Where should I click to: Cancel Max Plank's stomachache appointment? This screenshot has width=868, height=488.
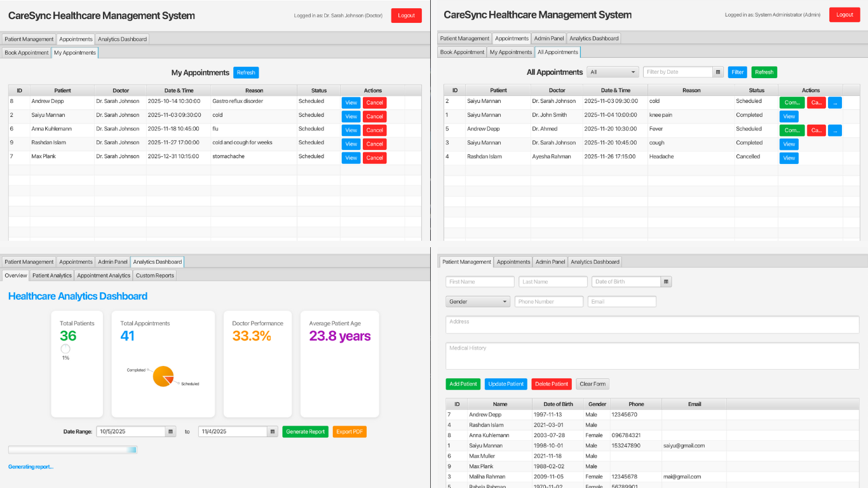[374, 158]
